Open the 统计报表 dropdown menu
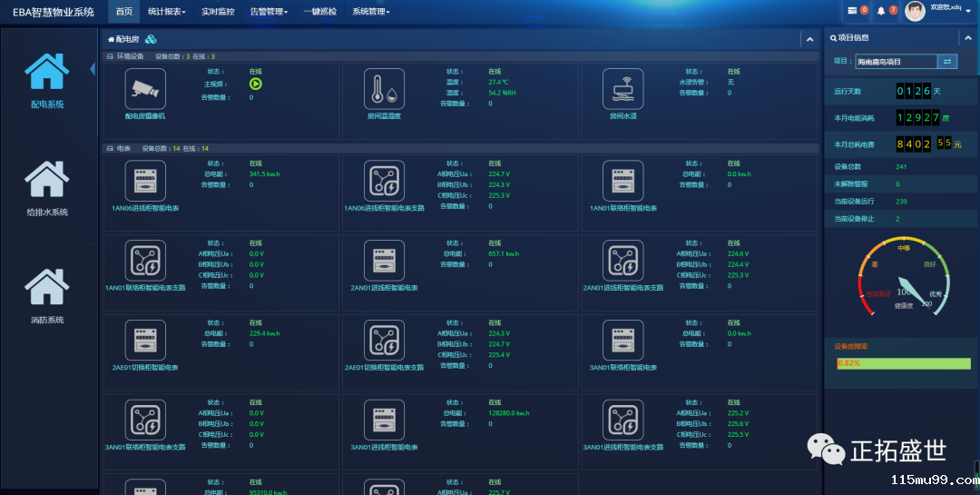 pos(167,12)
